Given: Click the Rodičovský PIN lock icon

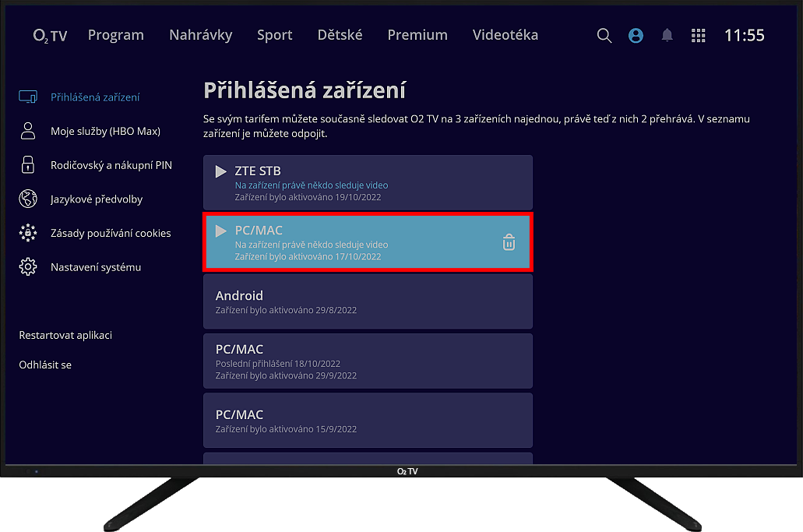Looking at the screenshot, I should (28, 165).
